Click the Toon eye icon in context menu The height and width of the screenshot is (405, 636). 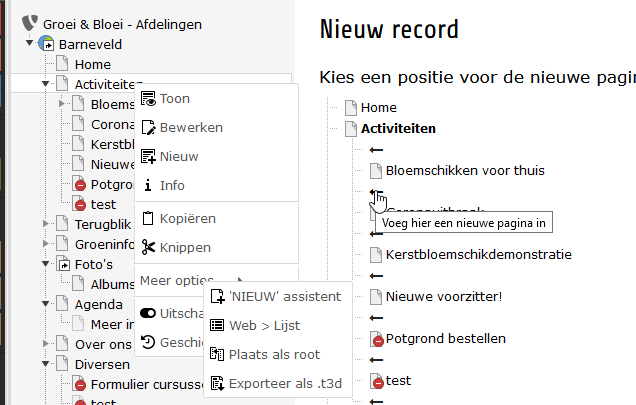click(148, 99)
